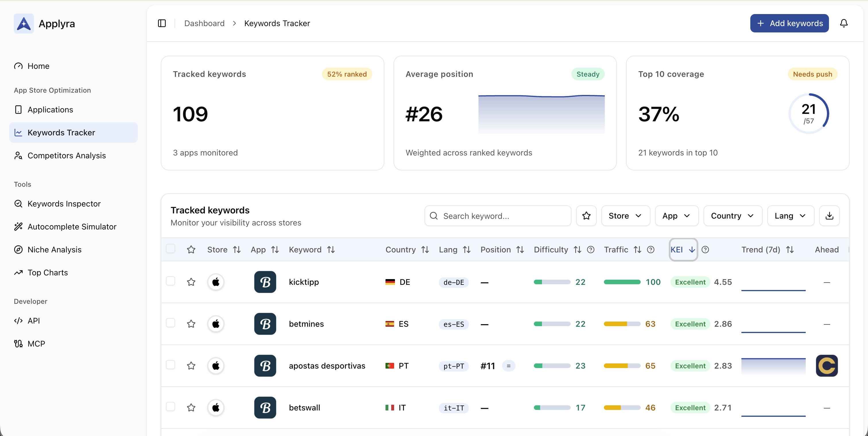Check the kicktipp row checkbox
Screen dimensions: 868x436
click(x=170, y=281)
